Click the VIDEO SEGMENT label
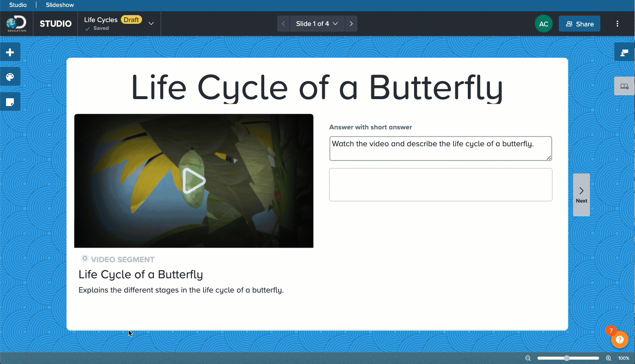Screen dimensions: 635x364 click(x=123, y=260)
